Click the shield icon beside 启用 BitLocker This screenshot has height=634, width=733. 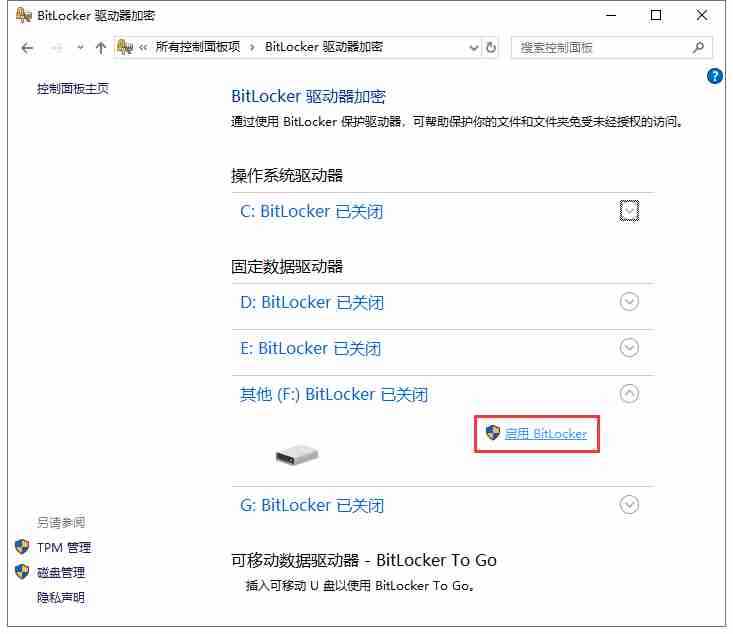pos(492,432)
